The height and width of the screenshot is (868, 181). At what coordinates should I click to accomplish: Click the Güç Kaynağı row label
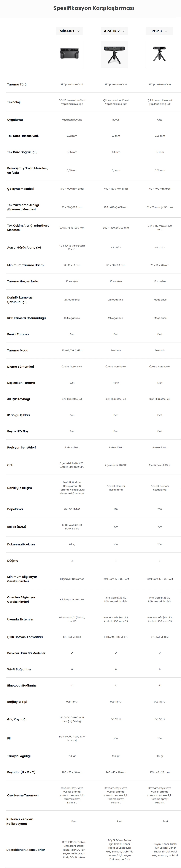17,719
